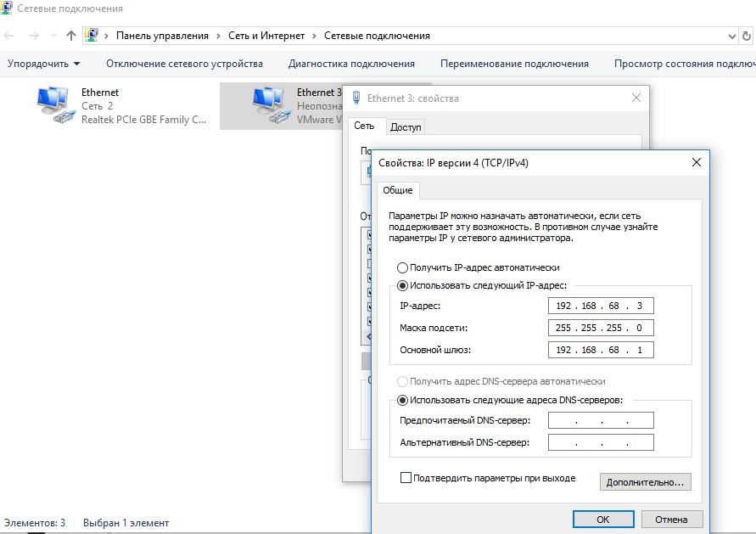Click 'Диагностика подключения' in the toolbar
The image size is (756, 534).
351,64
